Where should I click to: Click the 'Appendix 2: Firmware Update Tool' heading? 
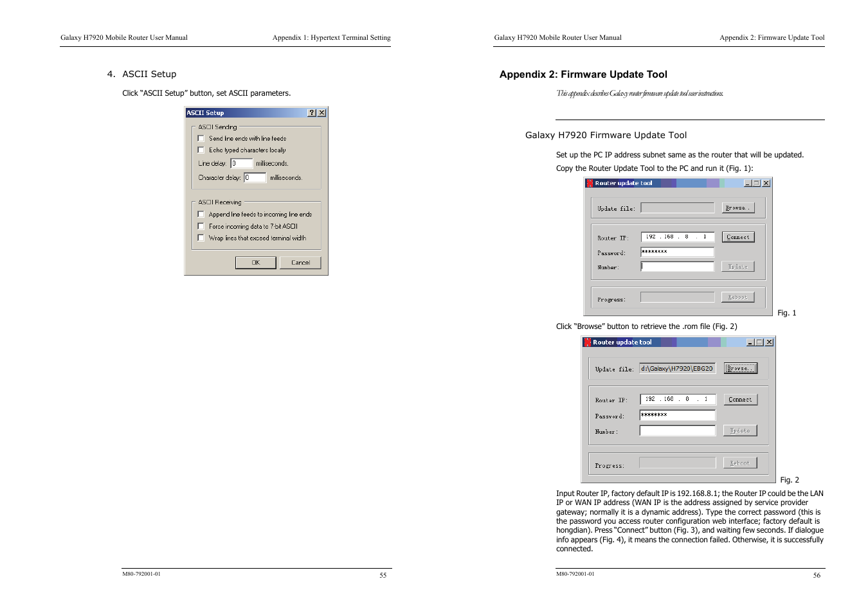click(x=583, y=75)
